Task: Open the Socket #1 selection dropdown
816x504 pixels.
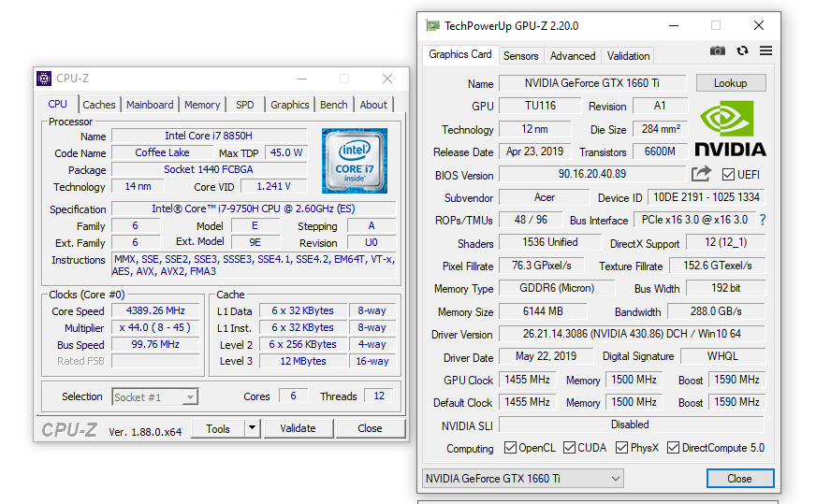Action: tap(155, 397)
